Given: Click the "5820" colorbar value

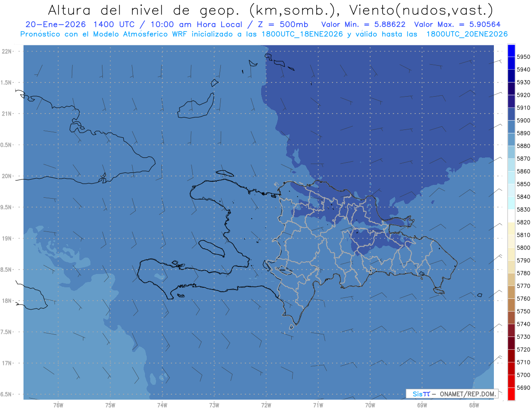Looking at the screenshot, I should tap(523, 222).
